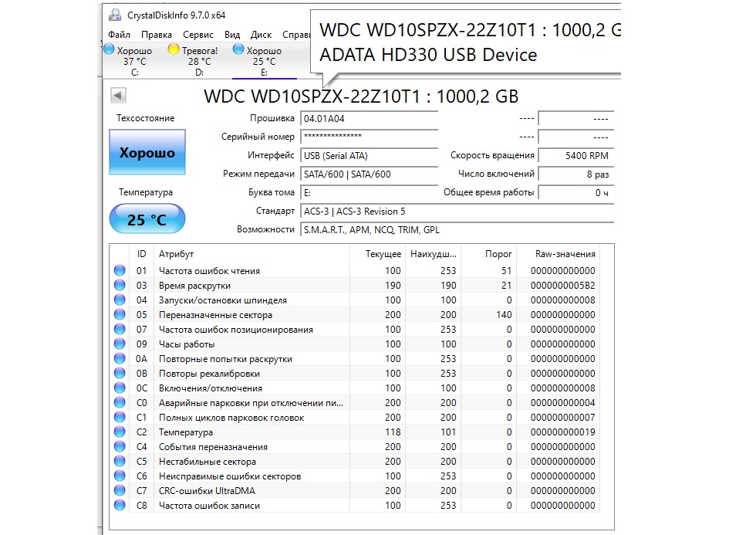Click the disk title WDC WD10SPZX-22Z10T1 heading
Image resolution: width=756 pixels, height=535 pixels.
click(x=361, y=96)
